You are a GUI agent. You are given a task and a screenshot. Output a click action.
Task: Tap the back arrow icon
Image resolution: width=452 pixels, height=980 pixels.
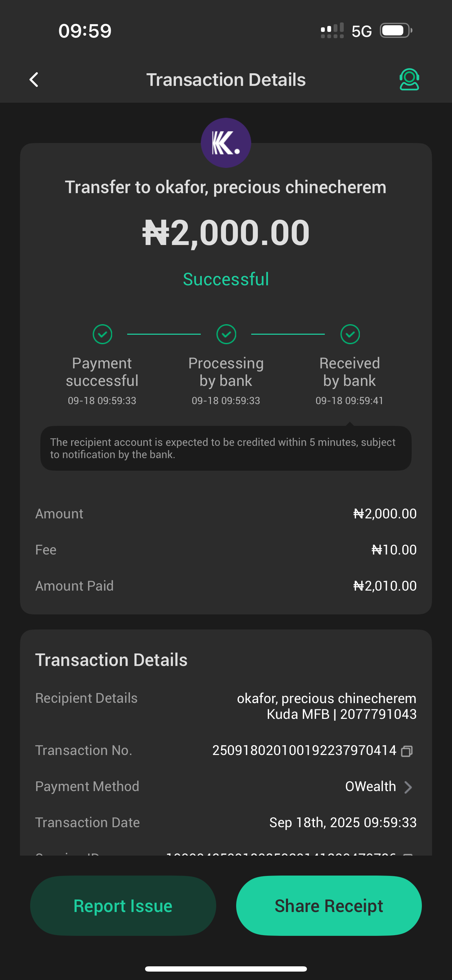pos(34,80)
